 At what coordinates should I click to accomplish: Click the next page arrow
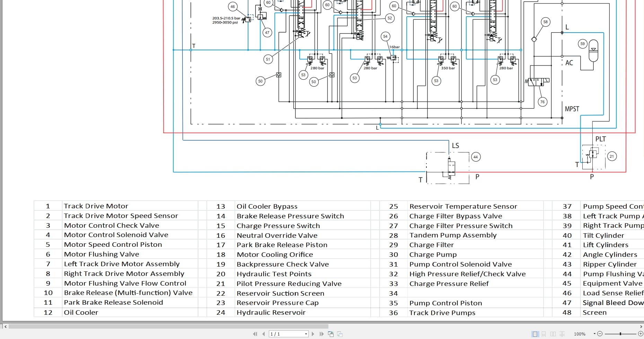point(313,334)
